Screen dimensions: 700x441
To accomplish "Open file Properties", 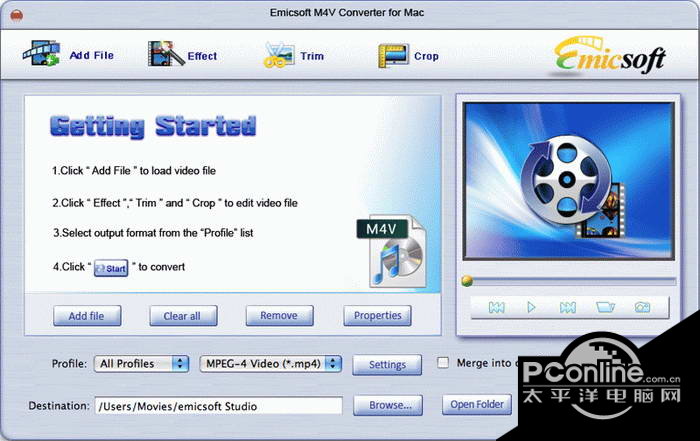I will coord(377,316).
